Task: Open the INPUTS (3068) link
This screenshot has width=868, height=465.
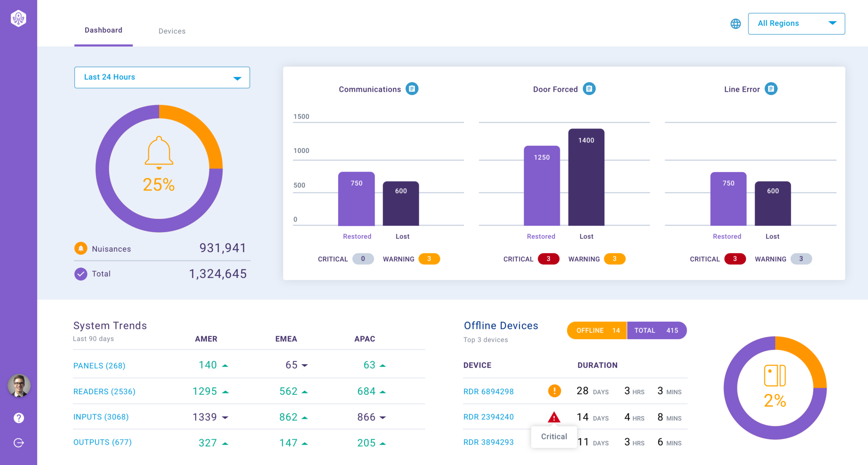Action: (101, 417)
